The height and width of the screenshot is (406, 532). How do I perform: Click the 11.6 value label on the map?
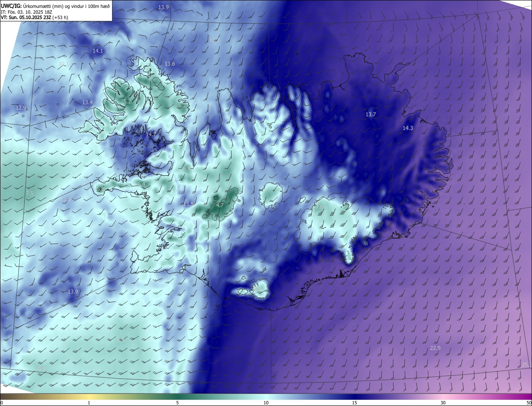[66, 199]
